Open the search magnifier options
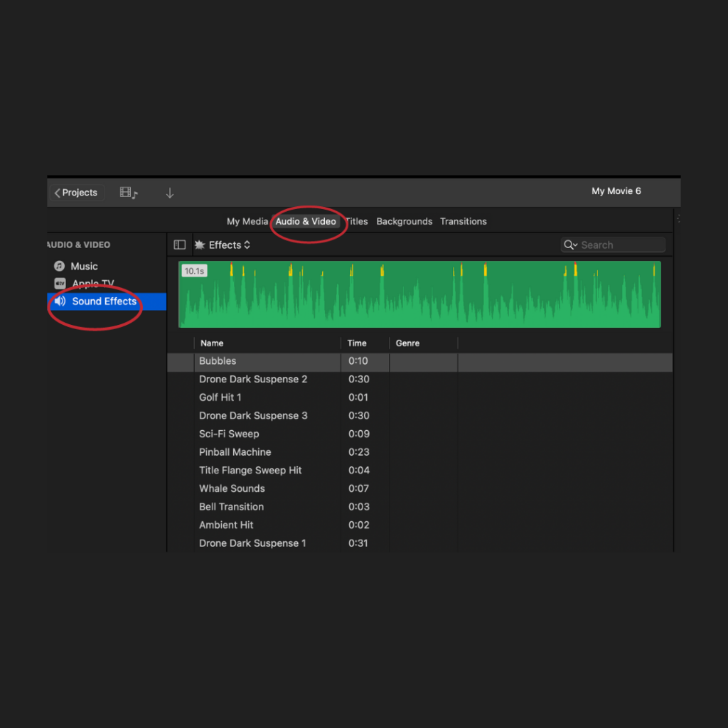728x728 pixels. 571,245
